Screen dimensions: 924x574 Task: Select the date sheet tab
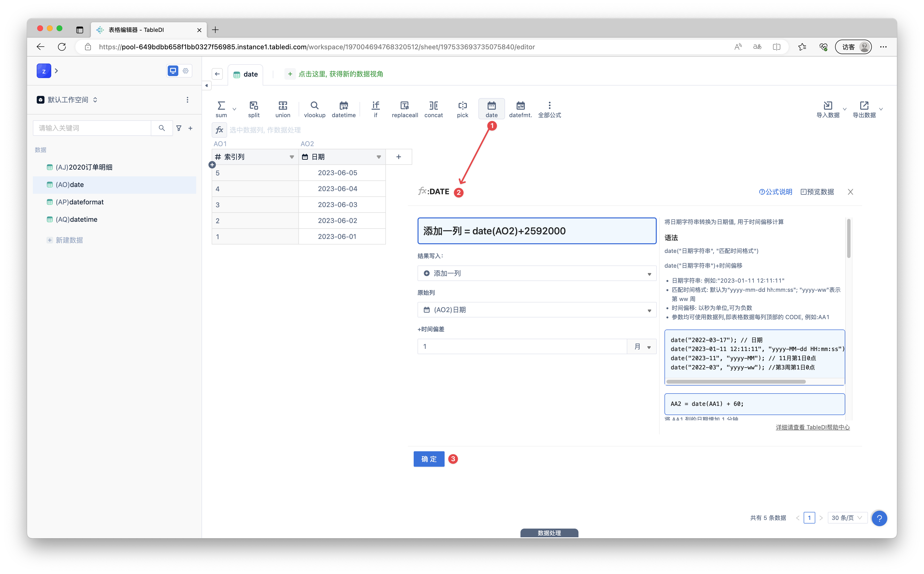245,74
